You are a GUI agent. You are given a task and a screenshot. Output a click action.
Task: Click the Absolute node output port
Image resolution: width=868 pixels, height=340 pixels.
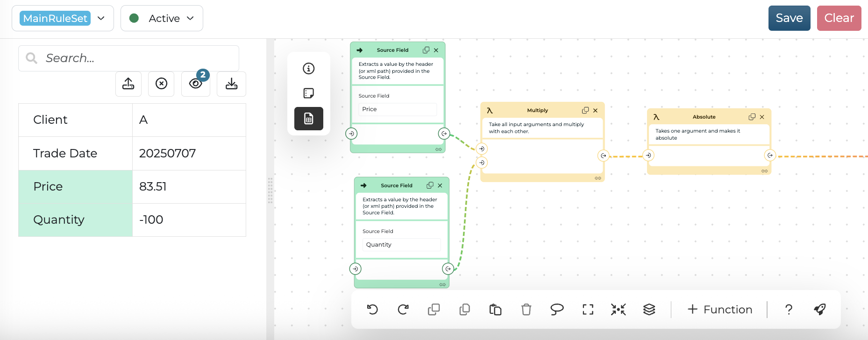pyautogui.click(x=770, y=155)
